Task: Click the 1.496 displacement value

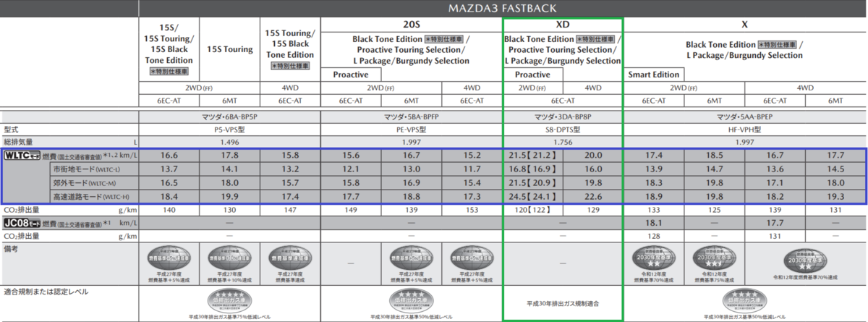Action: coord(229,143)
